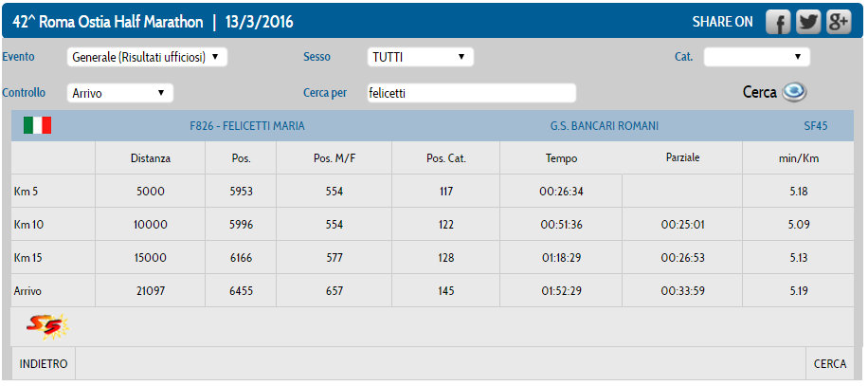Click the Arrivo finish time 01:52:29
The image size is (868, 386).
coord(560,291)
